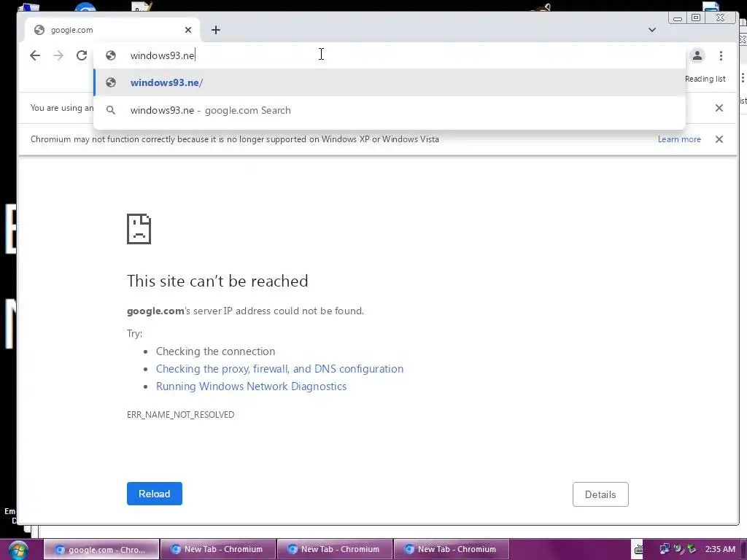The image size is (747, 560).
Task: Select the google.com tab
Action: 112,30
